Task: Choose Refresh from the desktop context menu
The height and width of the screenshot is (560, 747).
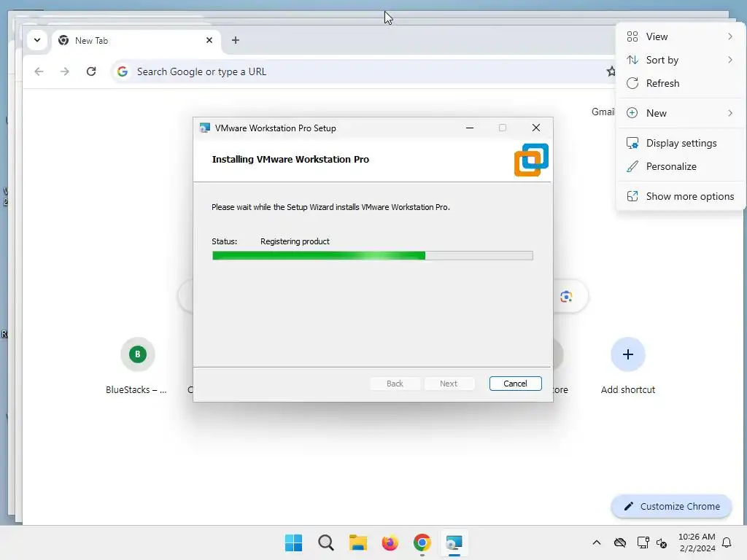Action: click(681, 83)
